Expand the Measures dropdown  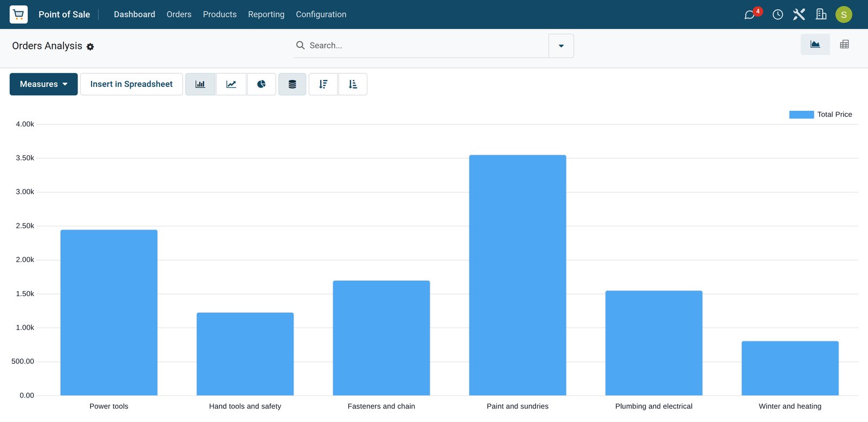43,84
